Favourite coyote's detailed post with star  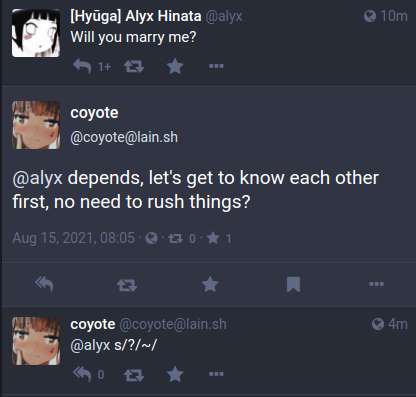(210, 284)
